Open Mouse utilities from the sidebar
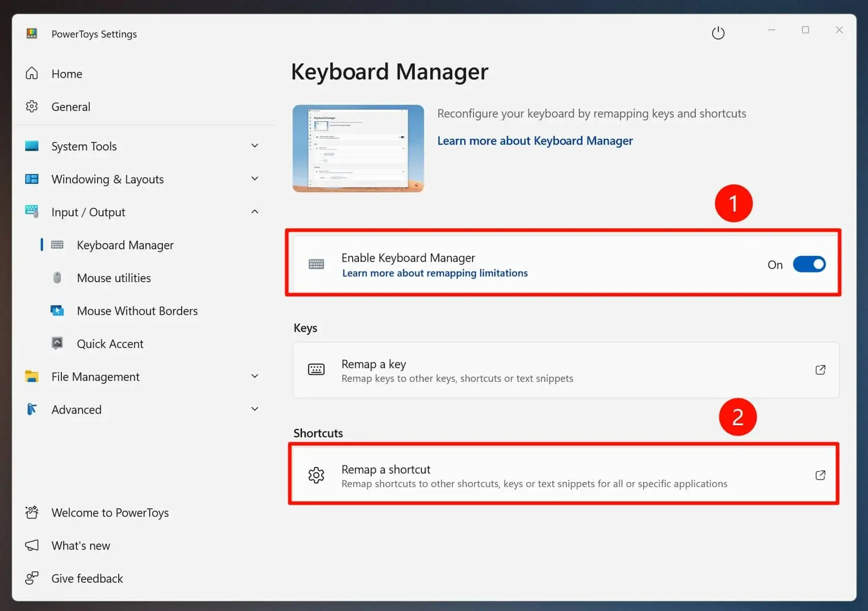Screen dimensions: 868x611 [x=113, y=278]
